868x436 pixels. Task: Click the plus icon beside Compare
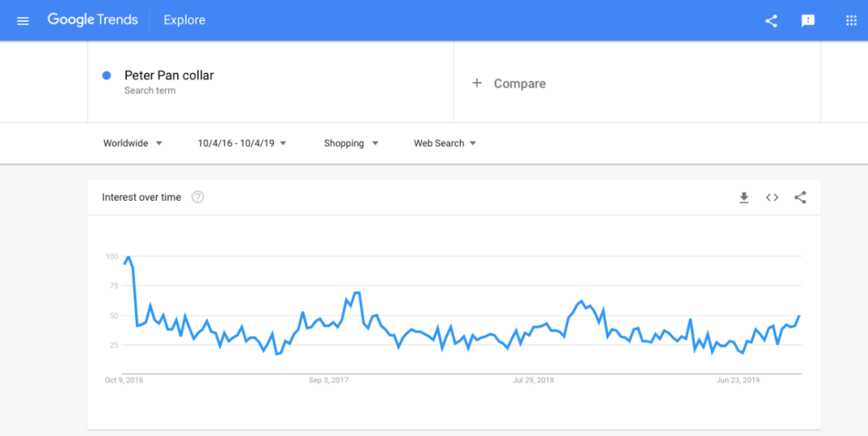[477, 83]
